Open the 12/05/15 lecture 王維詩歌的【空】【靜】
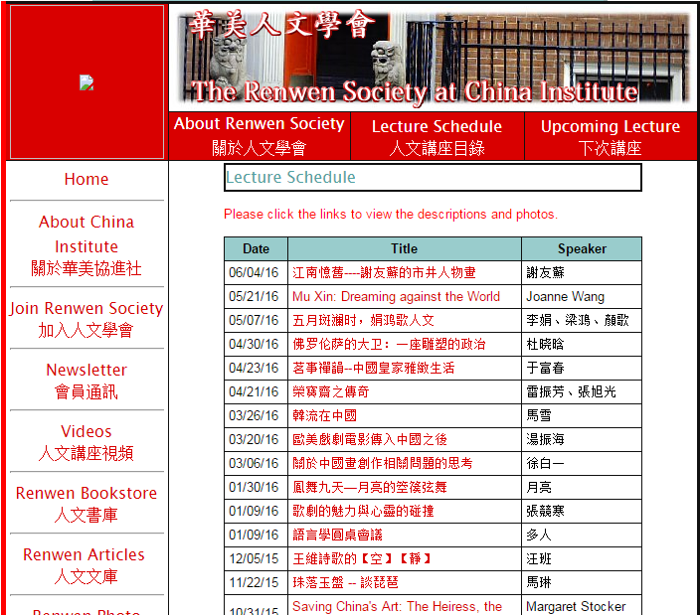This screenshot has width=700, height=615. (x=363, y=558)
